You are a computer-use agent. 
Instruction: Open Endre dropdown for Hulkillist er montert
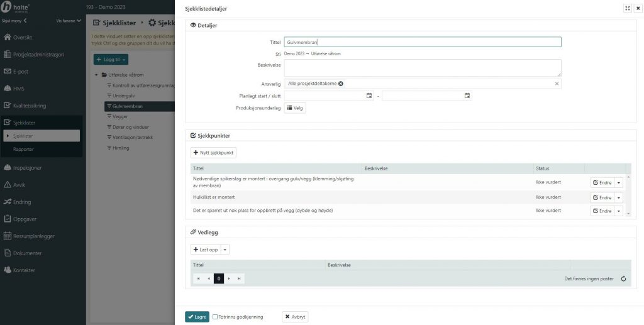pyautogui.click(x=619, y=197)
